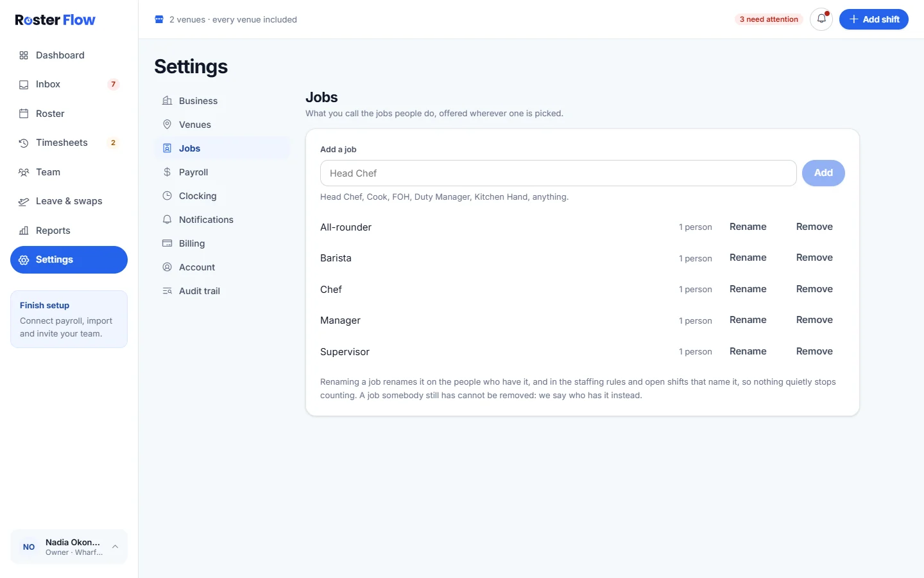Click the 'All-rounder' job name
Screen dimensions: 924x578
click(346, 227)
